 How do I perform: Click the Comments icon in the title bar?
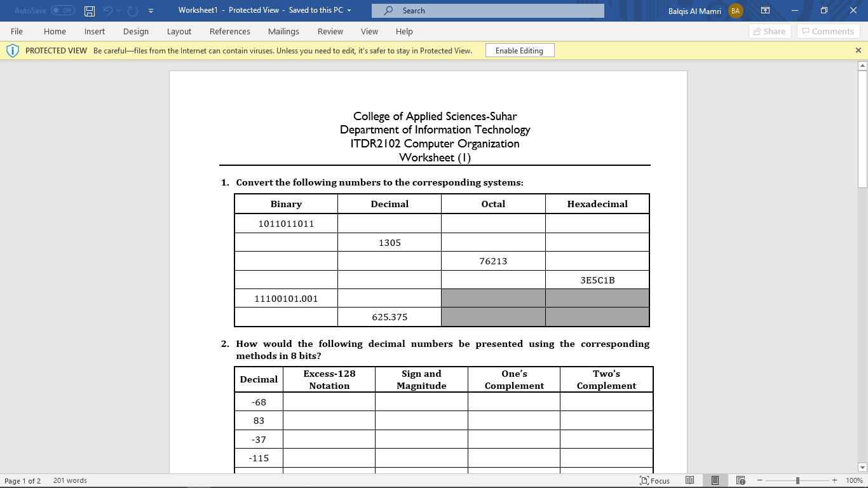click(x=827, y=31)
